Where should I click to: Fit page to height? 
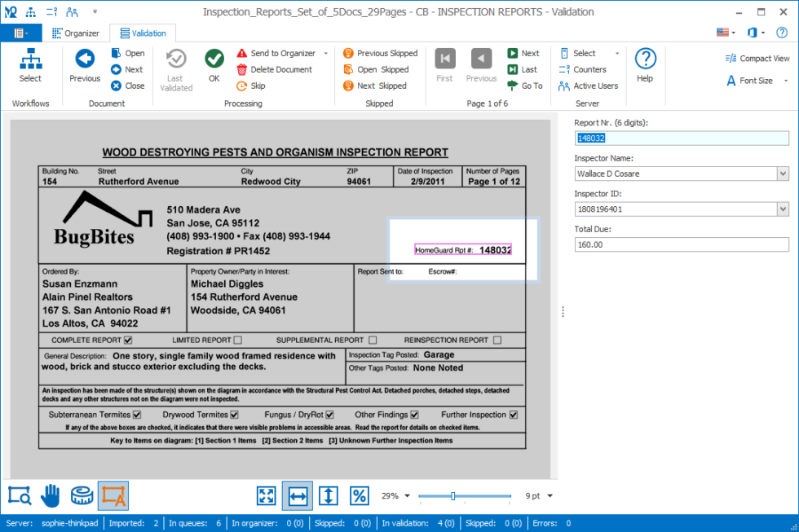tap(329, 495)
